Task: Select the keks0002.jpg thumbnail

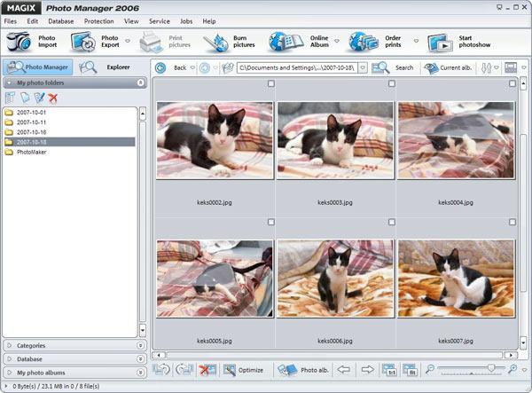Action: pos(215,140)
